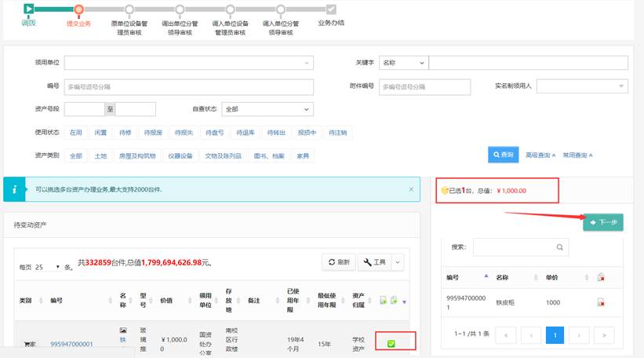Click the image icon in the asset row

click(122, 331)
